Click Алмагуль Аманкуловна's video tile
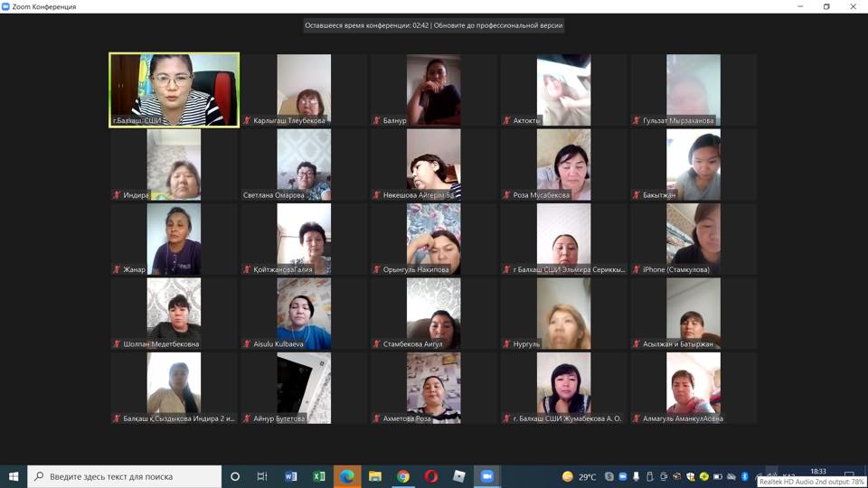This screenshot has height=488, width=868. tap(693, 388)
